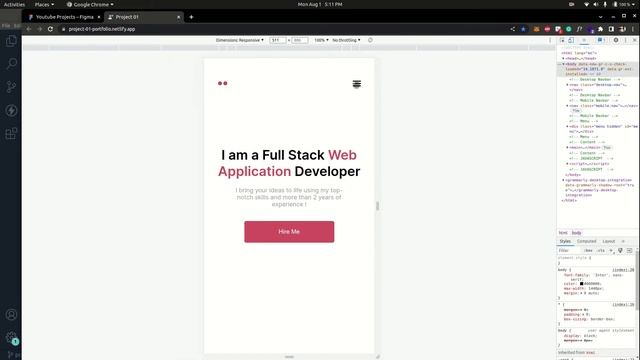Expand the div class menu hidden node
640x360 pixels.
click(x=567, y=127)
